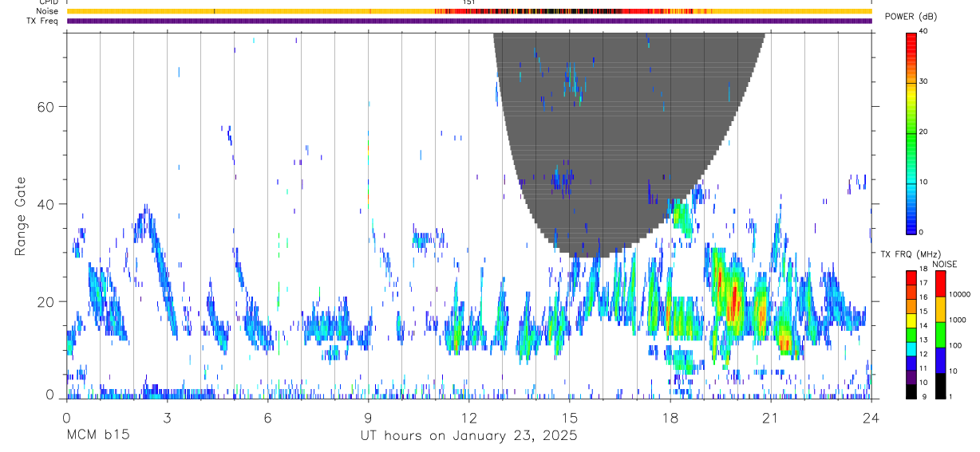Click the 'UT hours on January 23, 2025' axis title
The height and width of the screenshot is (452, 980).
pyautogui.click(x=468, y=436)
